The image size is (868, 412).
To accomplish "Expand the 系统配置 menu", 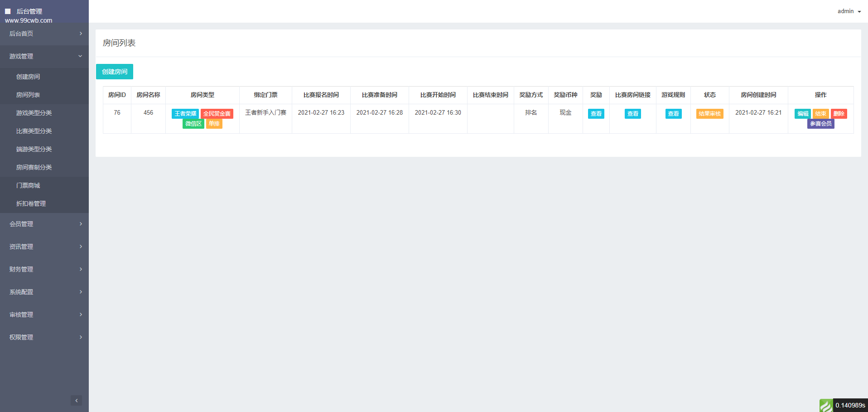I will coord(44,292).
